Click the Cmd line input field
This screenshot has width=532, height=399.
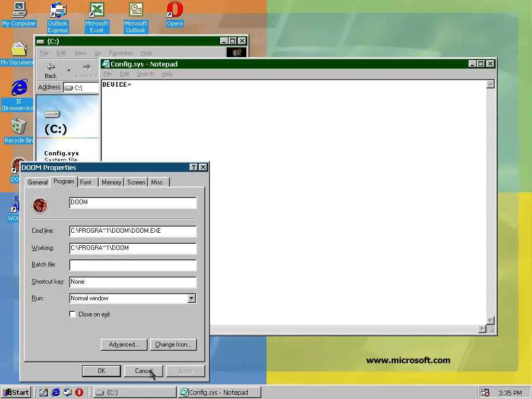[x=132, y=231]
